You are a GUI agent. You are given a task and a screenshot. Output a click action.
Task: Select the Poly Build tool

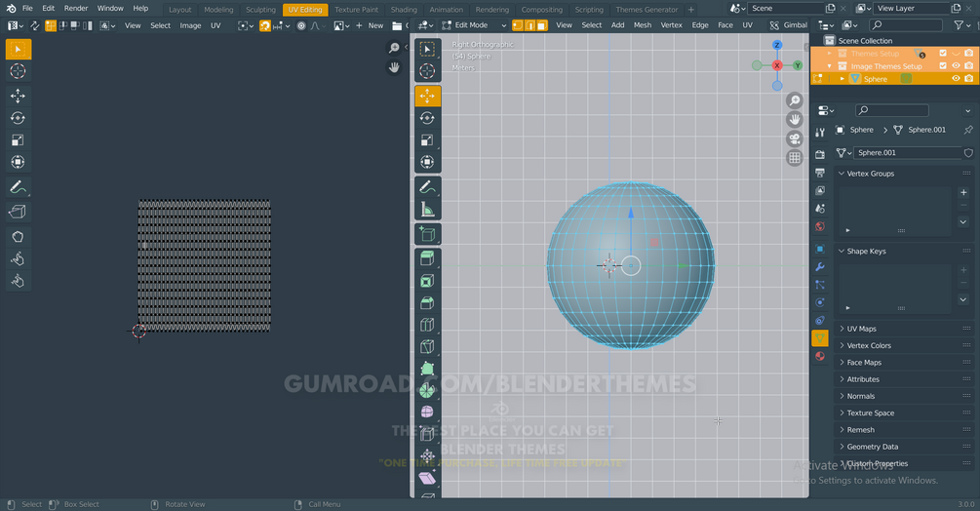427,369
